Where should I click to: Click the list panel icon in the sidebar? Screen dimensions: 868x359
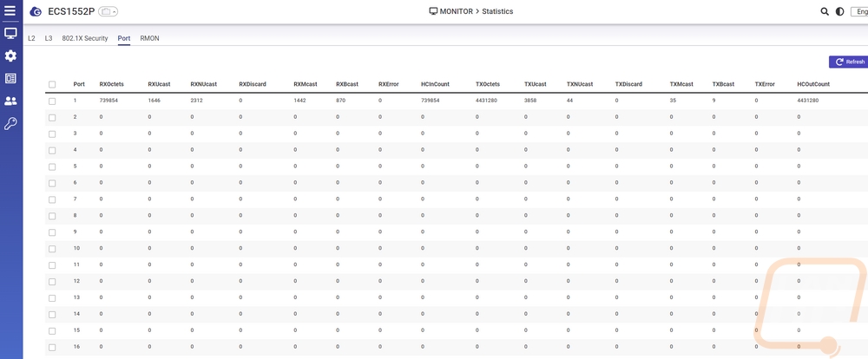pyautogui.click(x=10, y=79)
